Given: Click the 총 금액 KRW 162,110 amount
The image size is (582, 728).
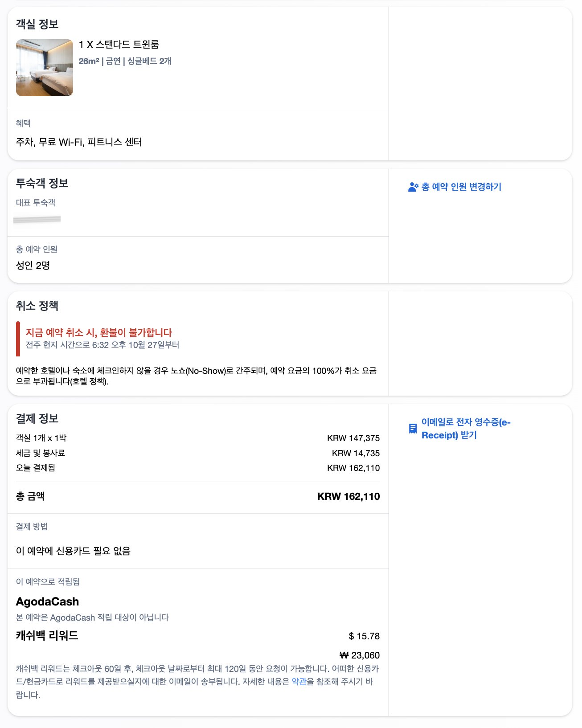Looking at the screenshot, I should (348, 497).
